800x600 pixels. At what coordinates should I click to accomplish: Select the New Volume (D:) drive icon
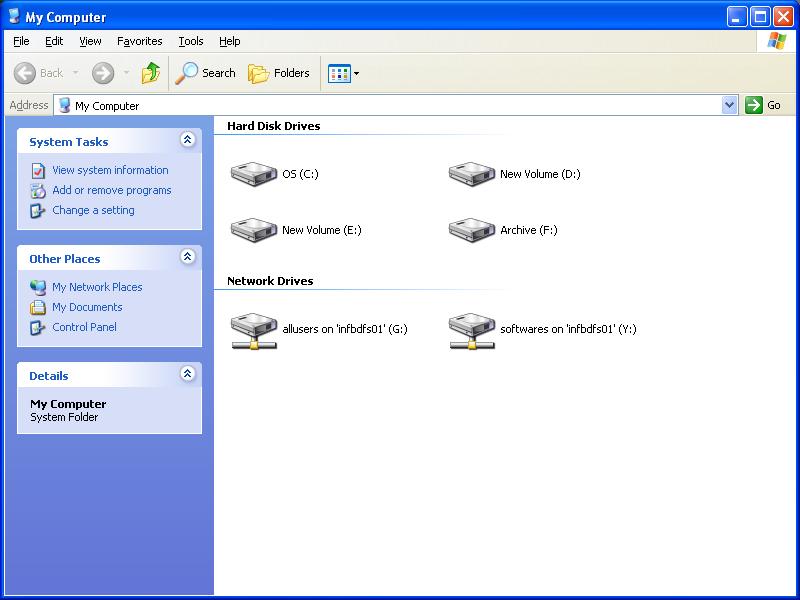point(472,173)
